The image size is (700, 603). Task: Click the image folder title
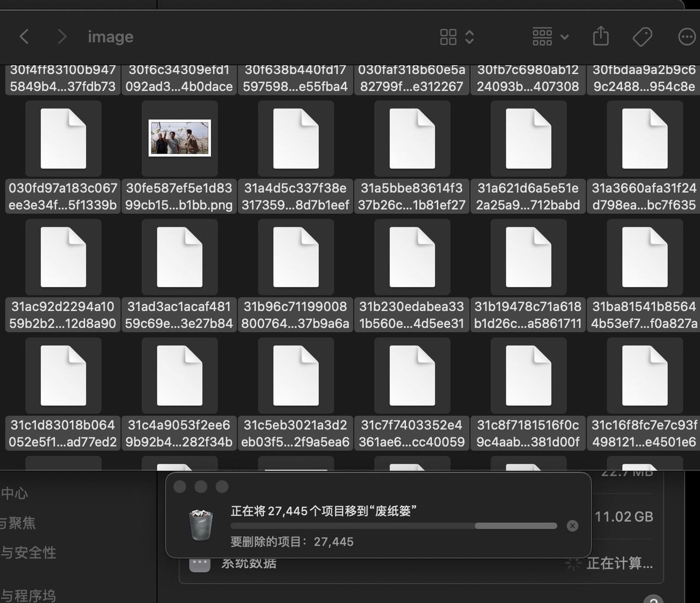[x=110, y=37]
